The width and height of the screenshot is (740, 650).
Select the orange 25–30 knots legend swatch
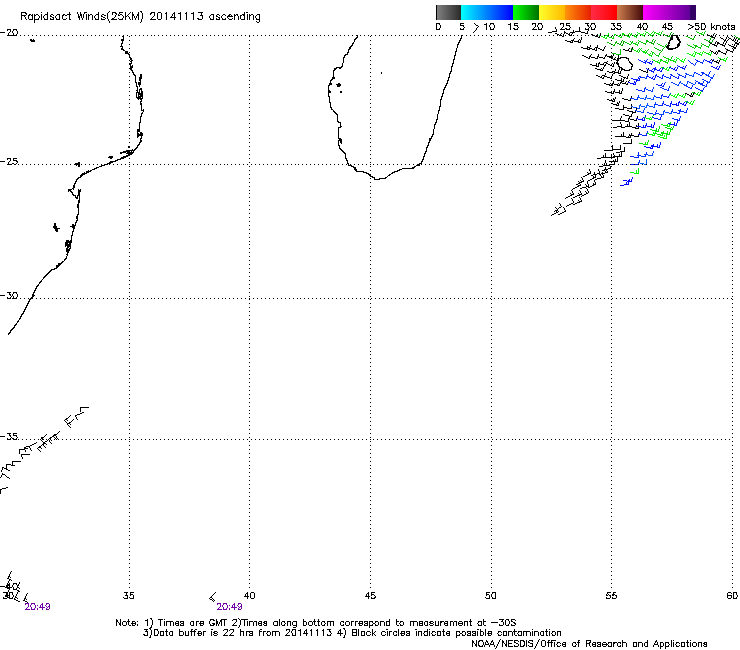[578, 12]
